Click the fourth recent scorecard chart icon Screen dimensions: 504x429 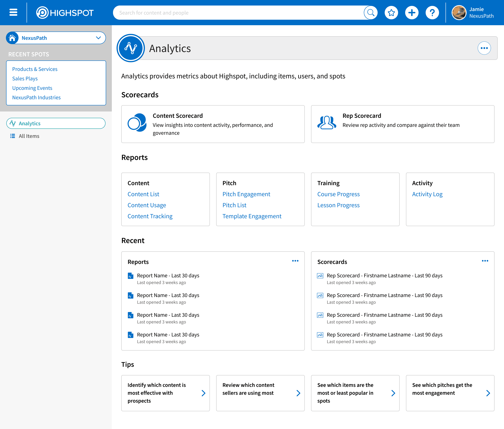coord(320,335)
